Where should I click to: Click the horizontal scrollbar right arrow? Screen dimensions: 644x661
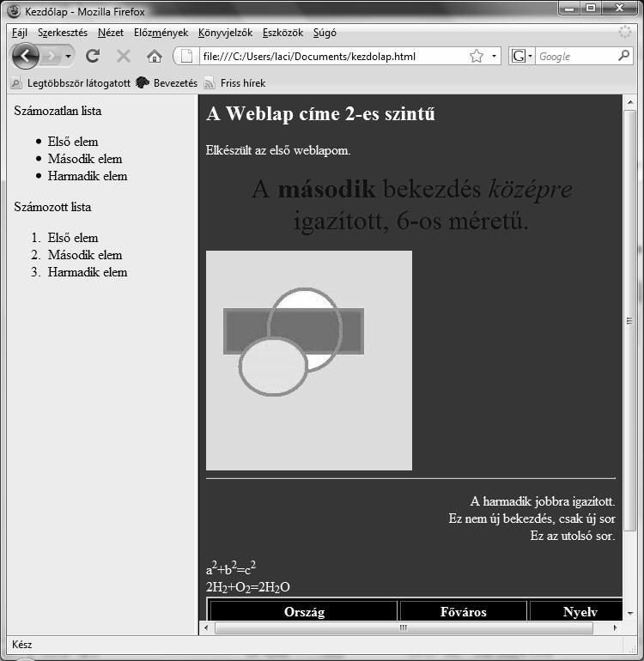(616, 628)
